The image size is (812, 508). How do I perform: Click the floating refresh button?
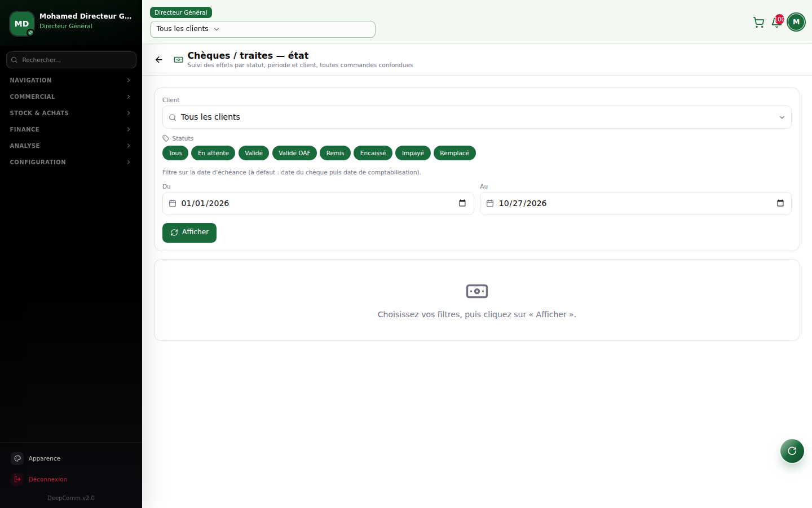tap(792, 451)
